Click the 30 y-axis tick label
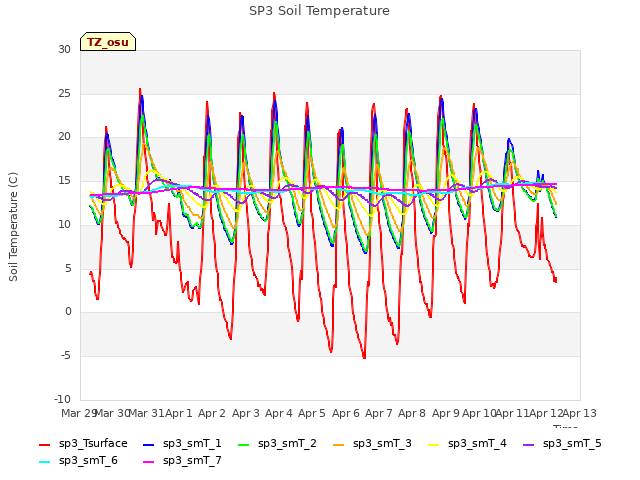Viewport: 640px width, 480px height. point(64,49)
